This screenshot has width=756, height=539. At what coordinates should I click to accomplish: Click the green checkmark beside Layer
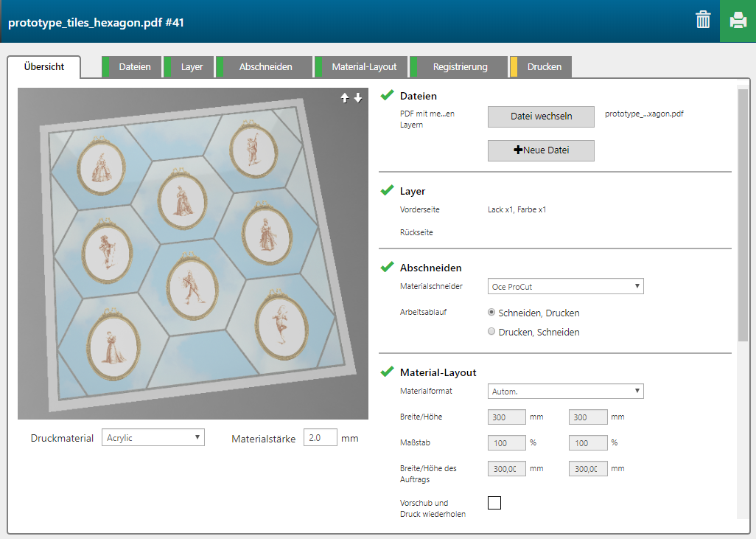point(387,190)
